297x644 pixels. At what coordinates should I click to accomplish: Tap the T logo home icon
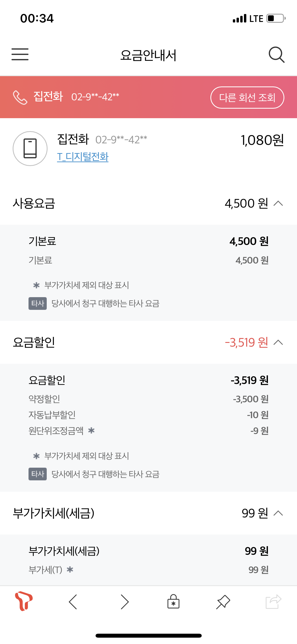[x=24, y=601]
